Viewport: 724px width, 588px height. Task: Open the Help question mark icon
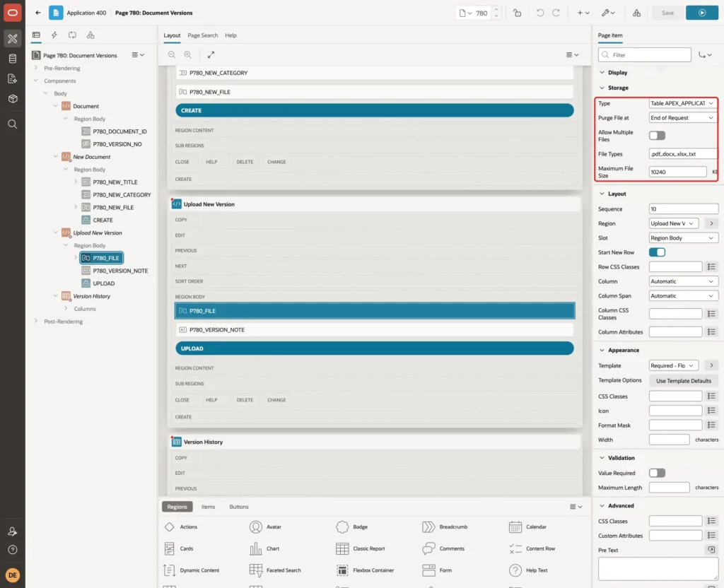(13, 550)
